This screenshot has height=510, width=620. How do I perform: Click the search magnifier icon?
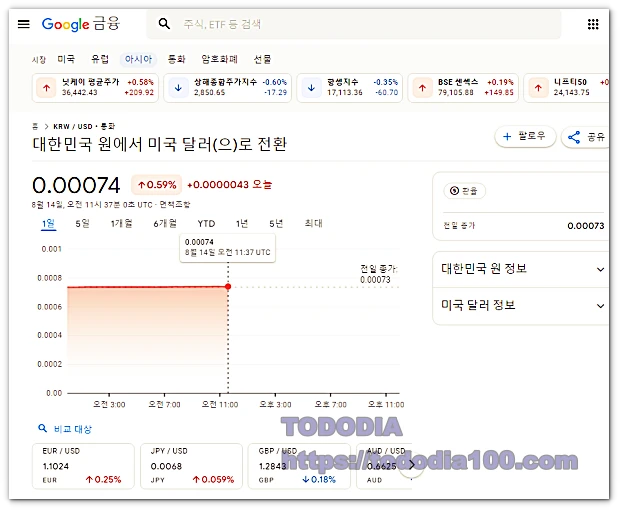coord(164,24)
